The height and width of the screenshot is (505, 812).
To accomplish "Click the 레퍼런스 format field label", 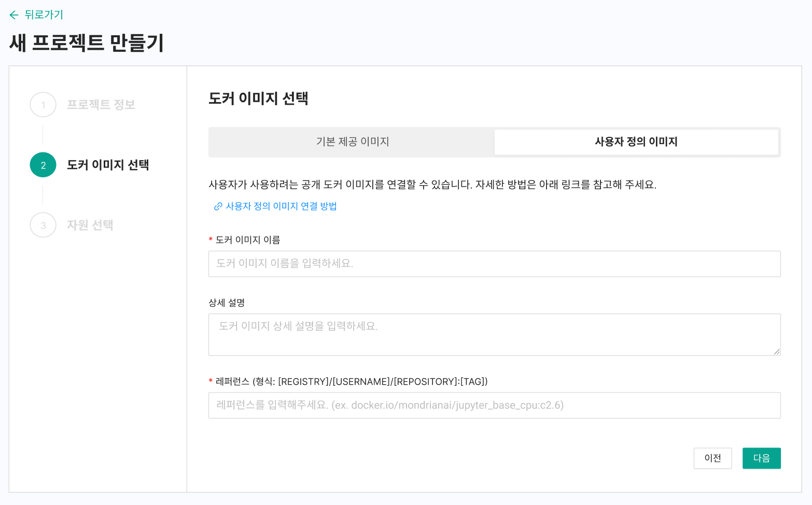I will (351, 382).
